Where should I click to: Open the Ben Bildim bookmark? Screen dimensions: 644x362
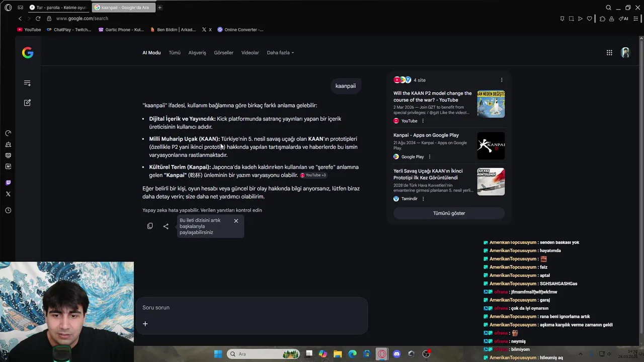[173, 30]
